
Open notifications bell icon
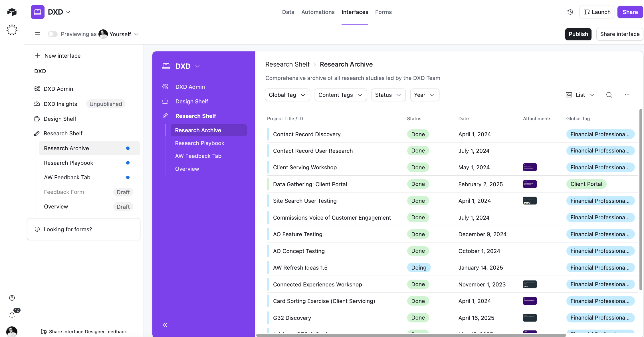[12, 315]
